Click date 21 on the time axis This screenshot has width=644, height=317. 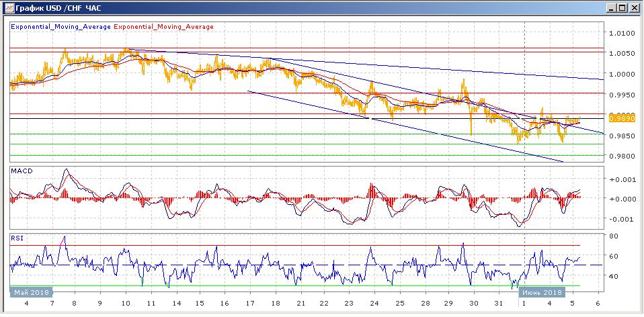click(x=303, y=304)
